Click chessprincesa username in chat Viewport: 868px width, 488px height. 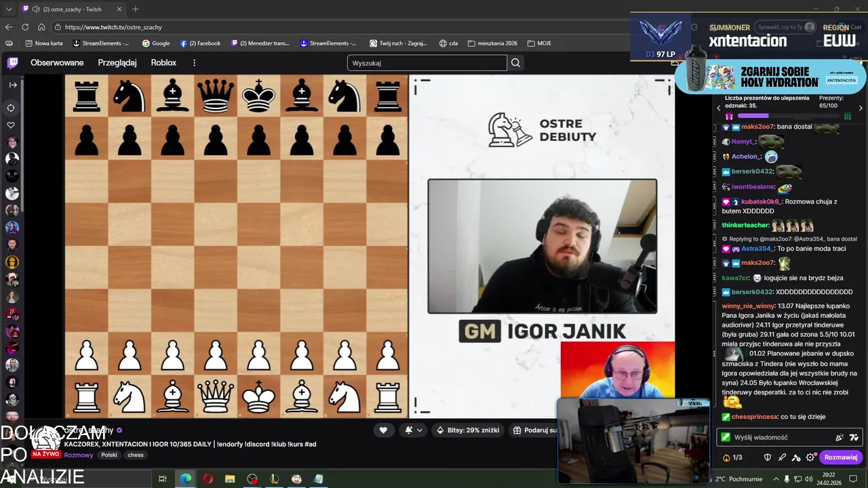(755, 417)
